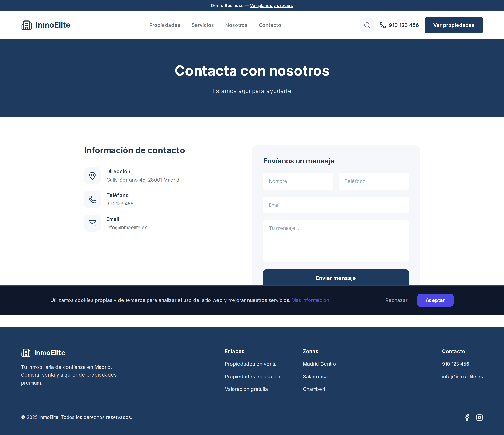This screenshot has width=504, height=435.
Task: Click the InmoElite logo icon in the header
Action: (27, 25)
